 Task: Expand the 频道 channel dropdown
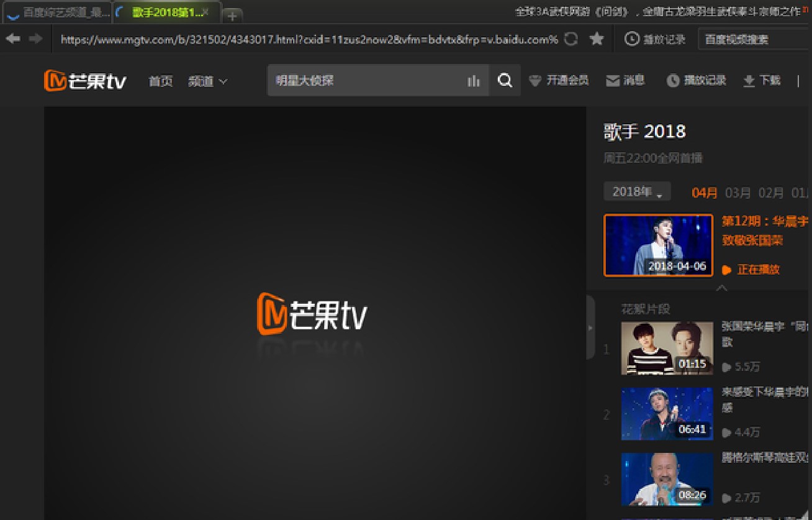(x=208, y=81)
